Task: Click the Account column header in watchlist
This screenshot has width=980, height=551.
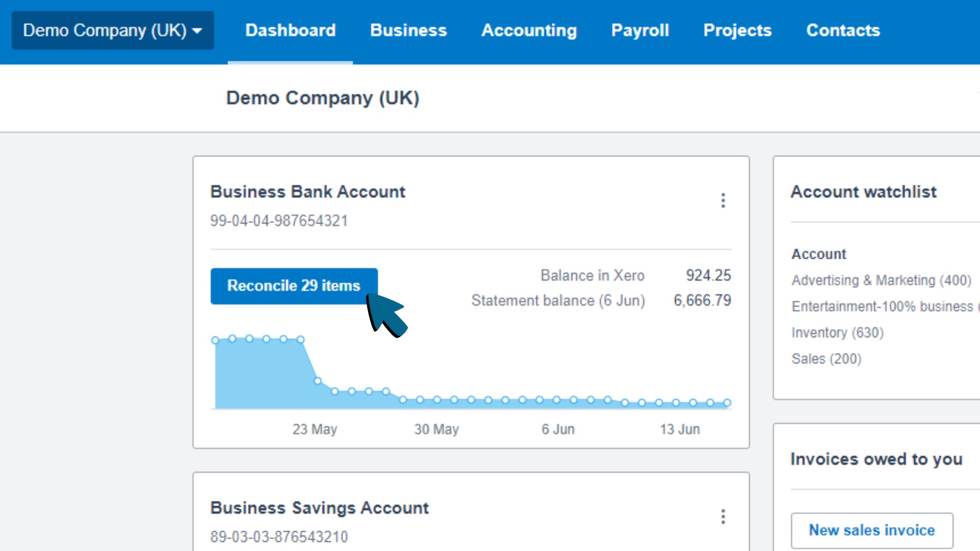Action: tap(819, 254)
